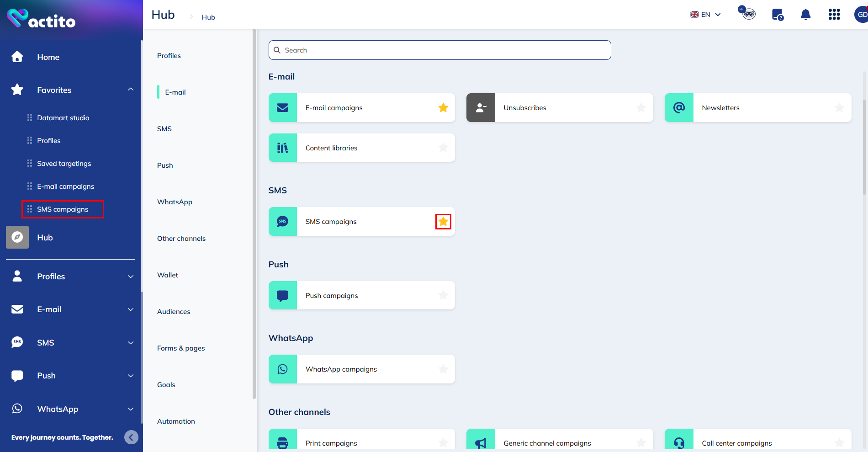Select the Home icon in the sidebar
Screen dimensions: 868x452
tap(17, 57)
